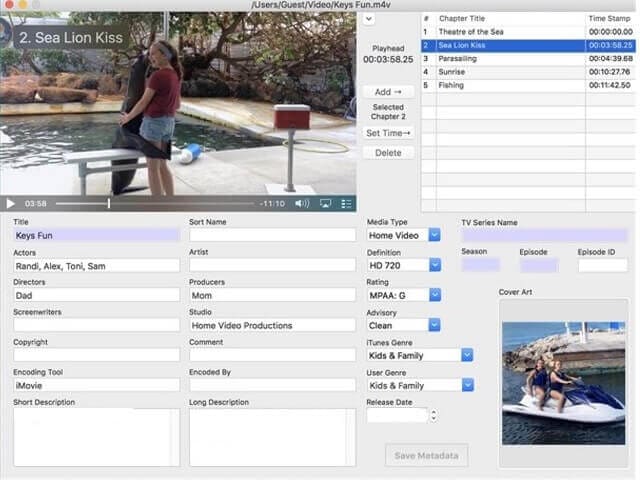Click the Sort Name field

click(272, 235)
